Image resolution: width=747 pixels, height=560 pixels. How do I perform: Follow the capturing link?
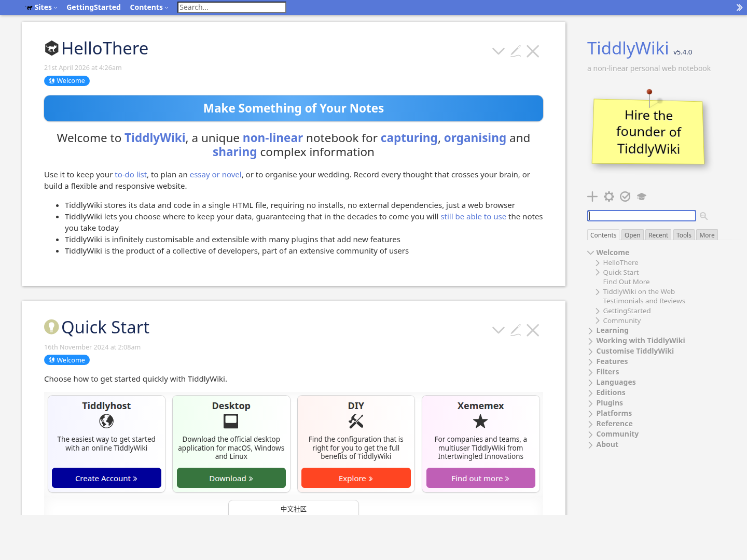[x=409, y=138]
